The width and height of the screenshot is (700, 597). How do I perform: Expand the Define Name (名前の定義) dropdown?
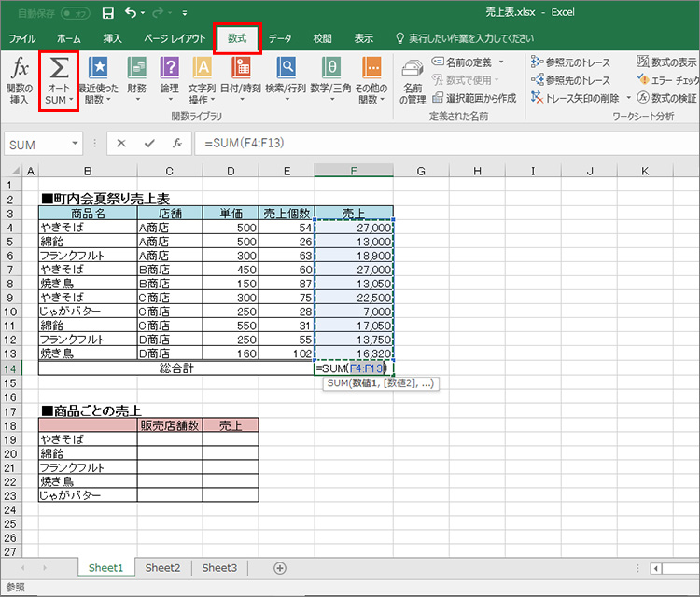coord(501,62)
